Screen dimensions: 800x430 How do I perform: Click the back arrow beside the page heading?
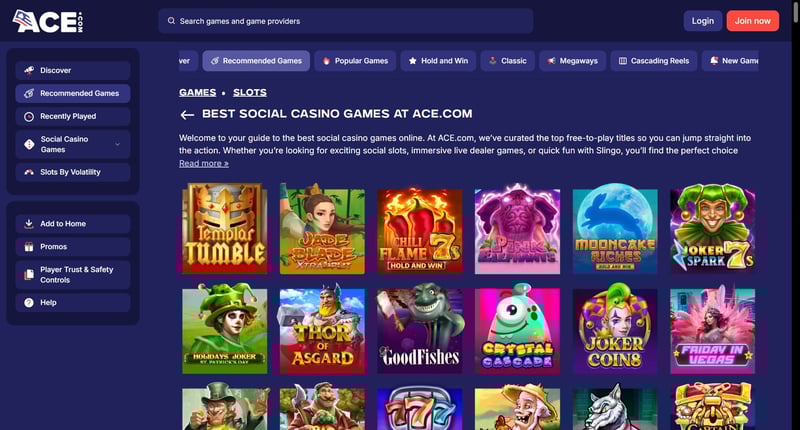187,115
